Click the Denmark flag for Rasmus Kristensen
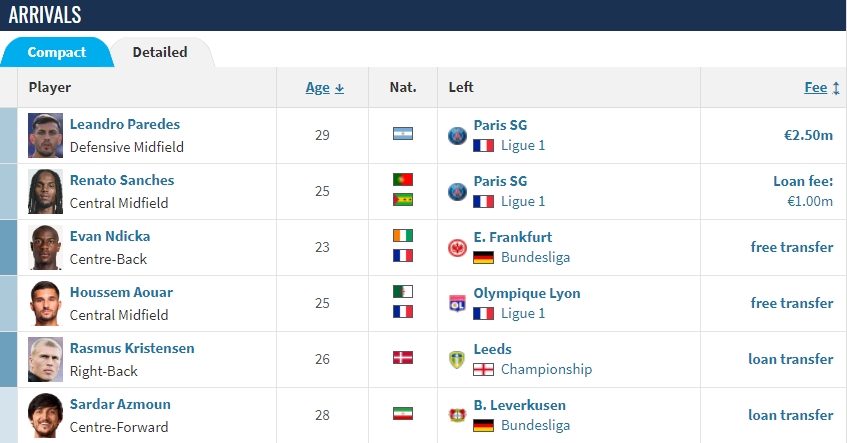Screen dimensions: 847x443 coord(403,358)
